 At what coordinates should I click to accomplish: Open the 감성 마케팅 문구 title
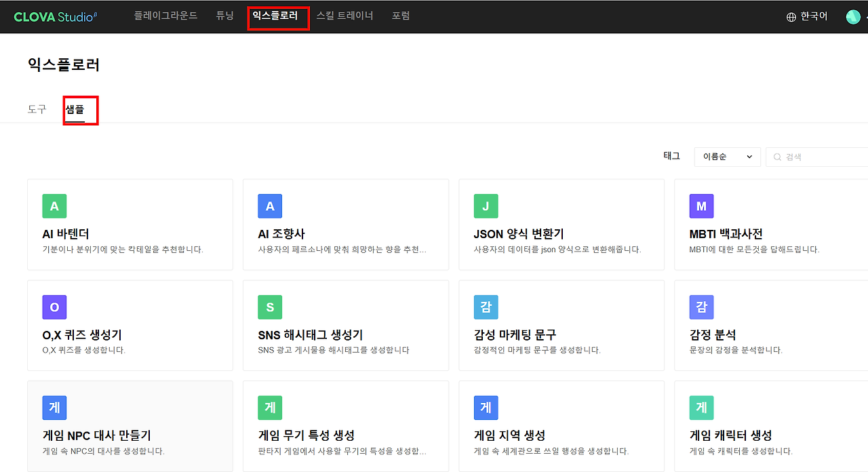515,335
